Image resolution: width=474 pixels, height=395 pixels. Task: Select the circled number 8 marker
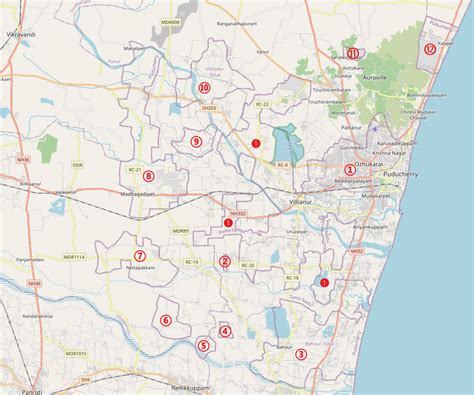tap(149, 176)
